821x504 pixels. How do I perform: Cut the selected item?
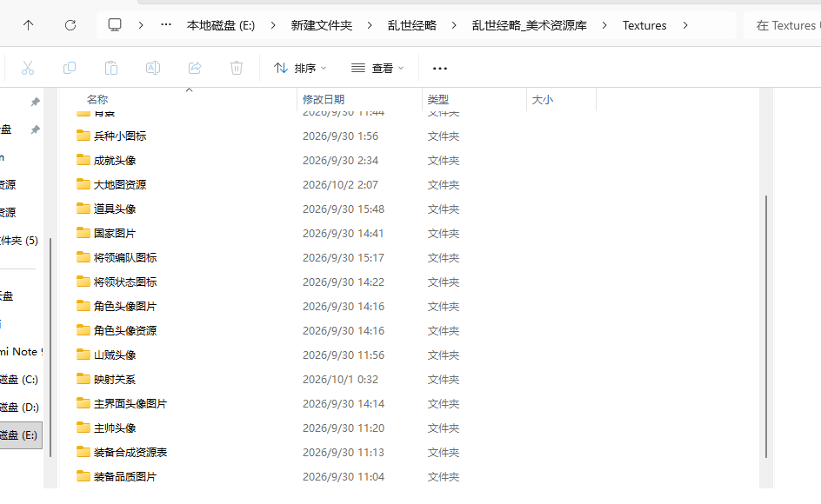(28, 68)
